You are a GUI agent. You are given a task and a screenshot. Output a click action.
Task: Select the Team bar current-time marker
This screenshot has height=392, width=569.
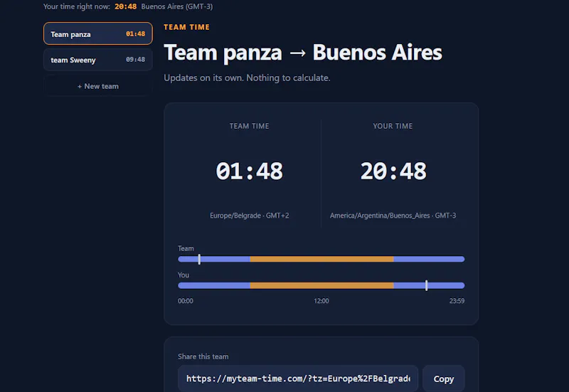click(x=199, y=259)
